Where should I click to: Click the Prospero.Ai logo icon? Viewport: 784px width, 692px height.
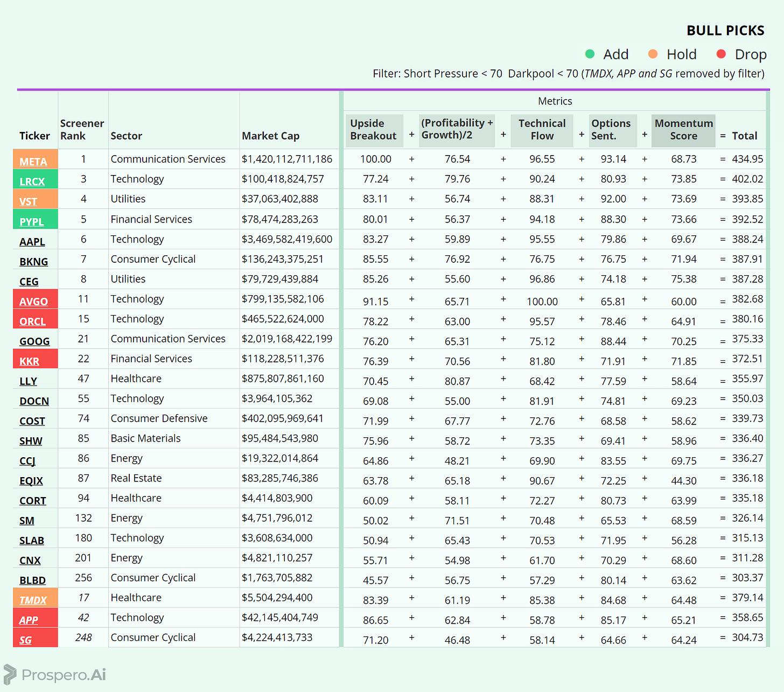pyautogui.click(x=10, y=674)
